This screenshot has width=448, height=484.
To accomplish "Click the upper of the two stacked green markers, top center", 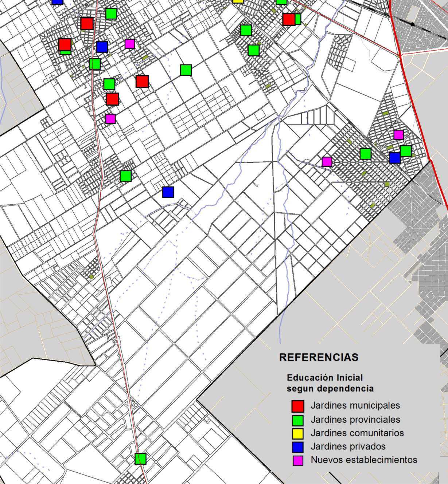I will (246, 30).
